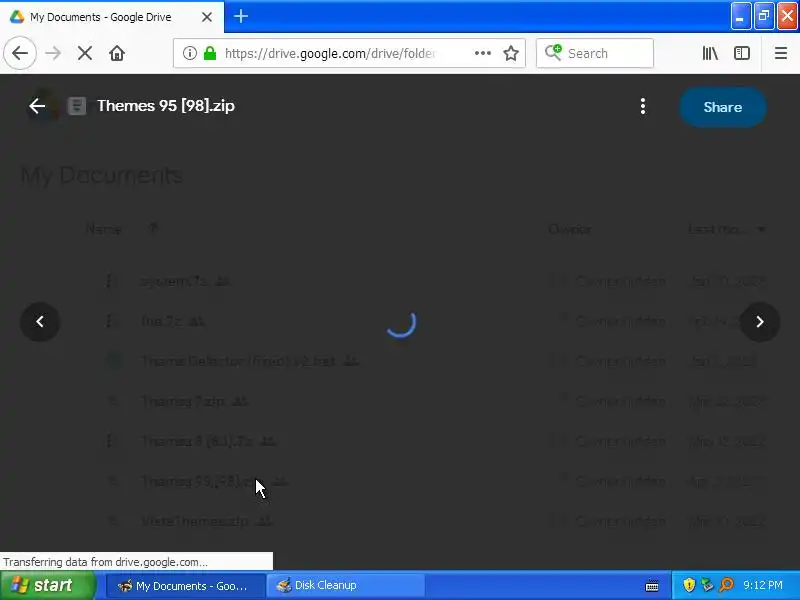The image size is (800, 600).
Task: Go back using Firefox back arrow
Action: (x=20, y=53)
